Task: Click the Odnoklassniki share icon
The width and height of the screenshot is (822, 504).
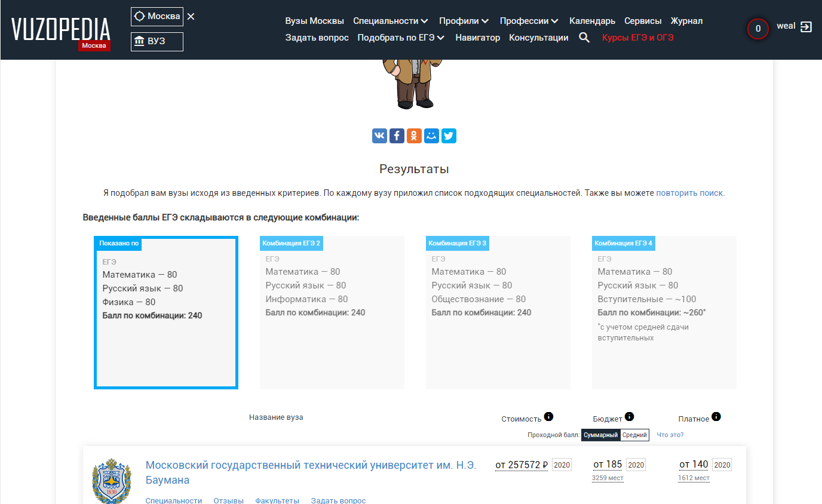Action: point(414,136)
